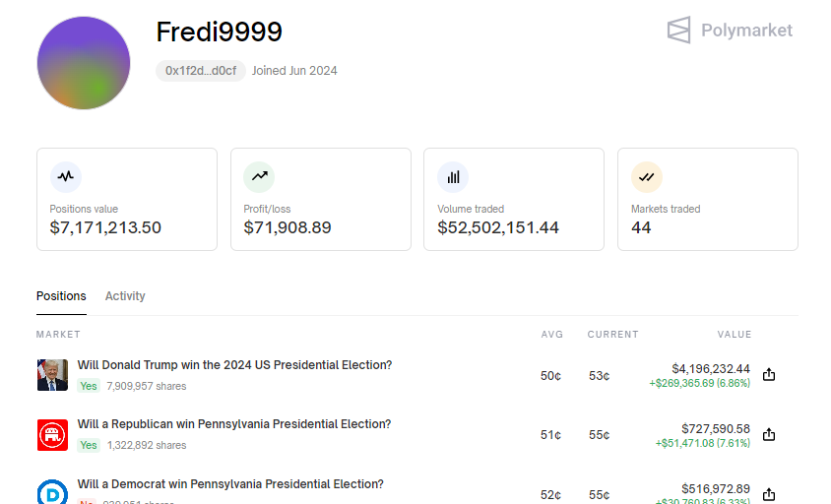This screenshot has width=831, height=504.
Task: Open Republican win Pennsylvania market link
Action: pyautogui.click(x=234, y=424)
